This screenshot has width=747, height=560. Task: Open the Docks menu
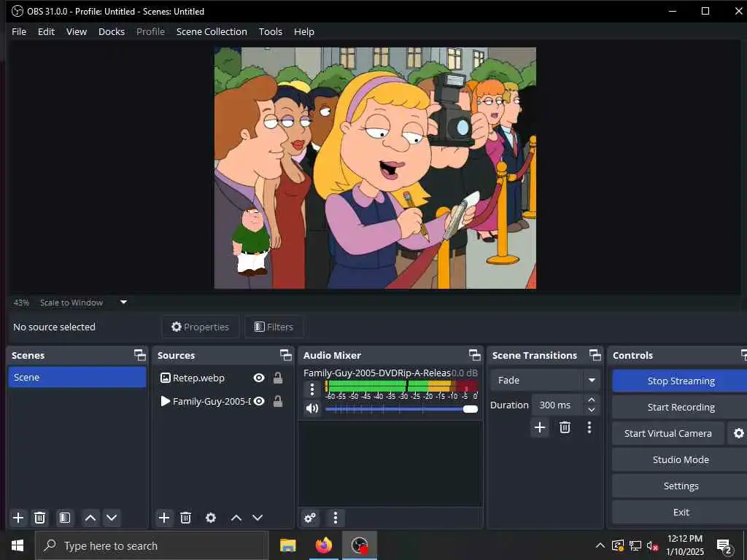112,31
